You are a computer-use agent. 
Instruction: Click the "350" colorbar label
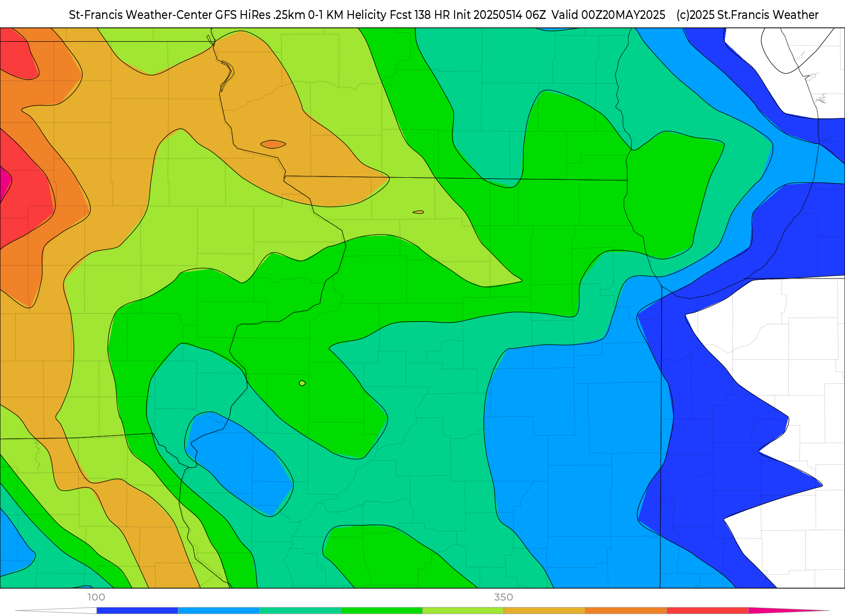coord(503,597)
